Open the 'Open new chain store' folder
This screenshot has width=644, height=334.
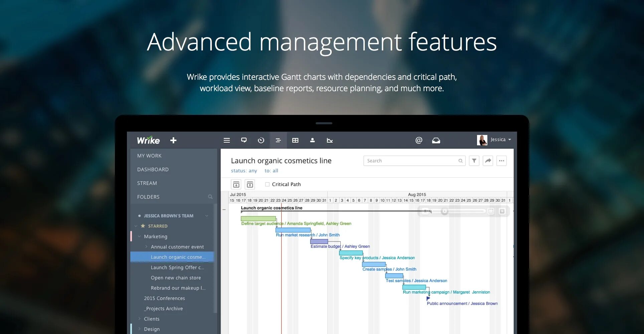click(x=176, y=278)
